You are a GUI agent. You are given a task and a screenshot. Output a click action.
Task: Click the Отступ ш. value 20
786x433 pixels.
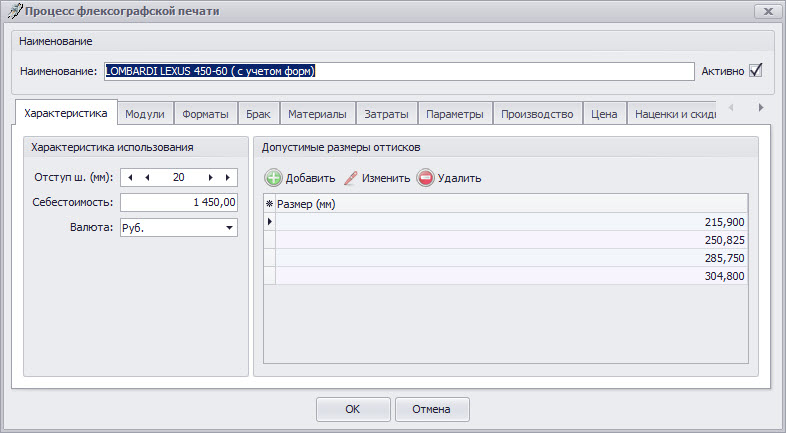178,177
